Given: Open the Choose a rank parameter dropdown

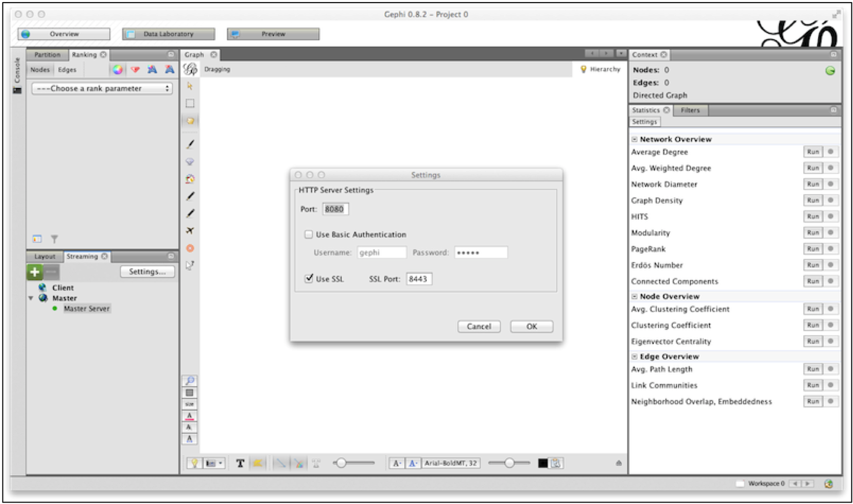Looking at the screenshot, I should click(x=102, y=88).
